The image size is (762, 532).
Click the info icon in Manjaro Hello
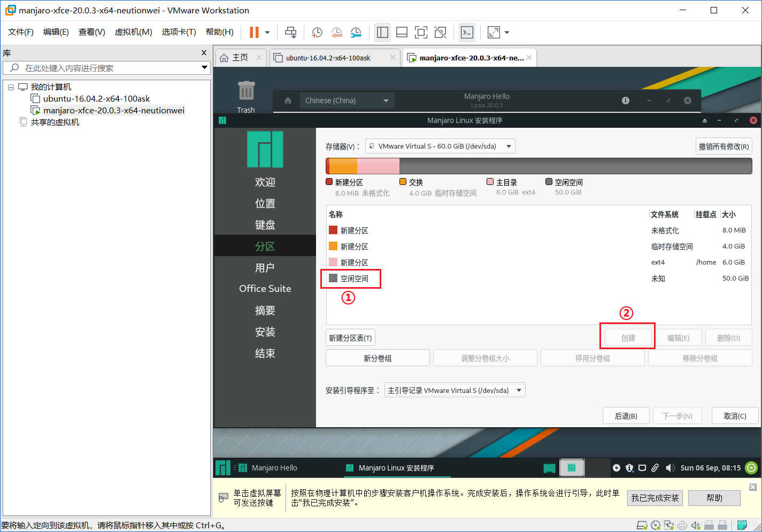tap(626, 101)
